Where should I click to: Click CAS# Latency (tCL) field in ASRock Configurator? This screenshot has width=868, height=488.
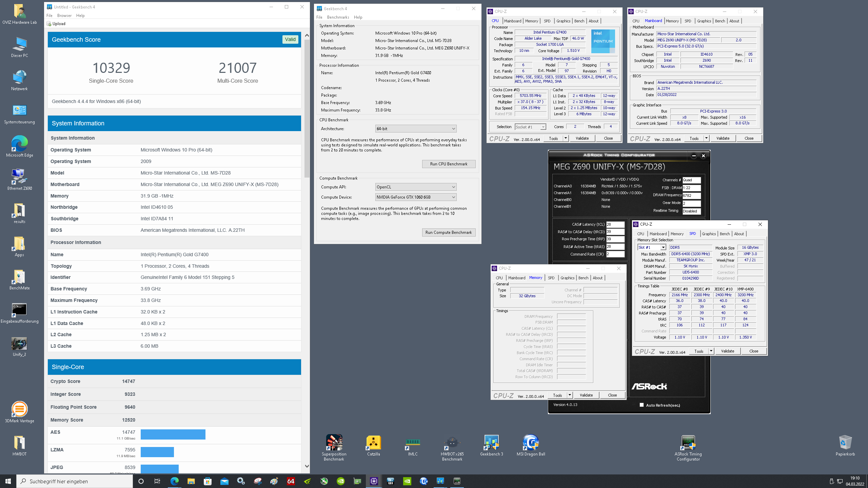615,224
